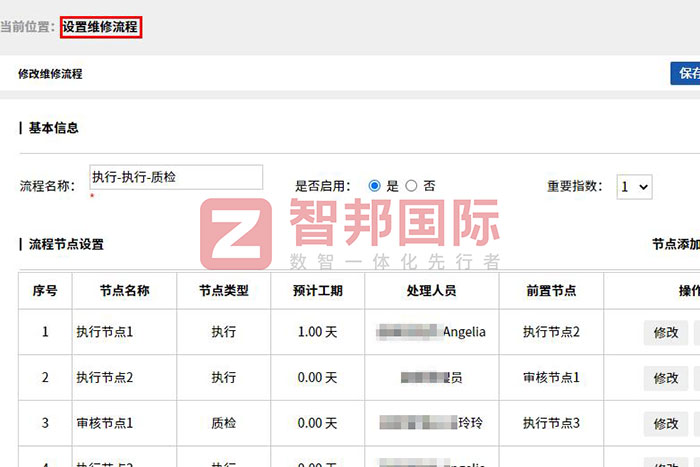This screenshot has width=700, height=467.
Task: Click the 序号 column header
Action: pyautogui.click(x=45, y=291)
